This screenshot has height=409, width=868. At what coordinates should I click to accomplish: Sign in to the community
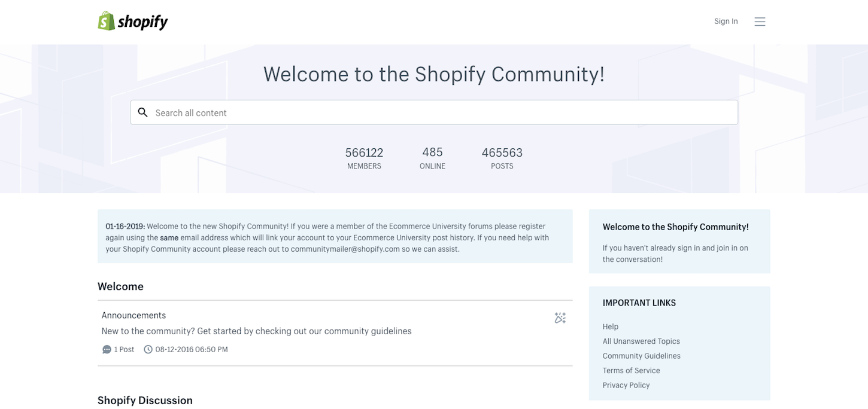[x=726, y=22]
